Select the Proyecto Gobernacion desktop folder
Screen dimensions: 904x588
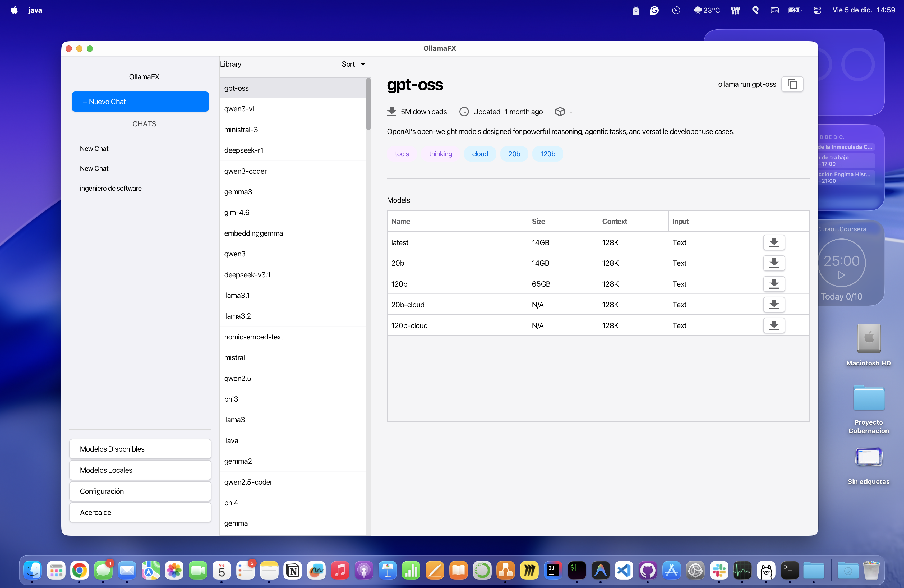coord(869,398)
